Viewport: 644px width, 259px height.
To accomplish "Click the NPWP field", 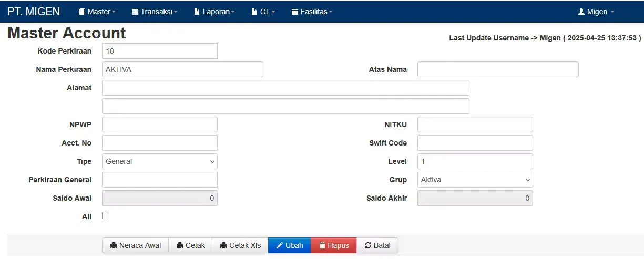I will click(x=160, y=125).
